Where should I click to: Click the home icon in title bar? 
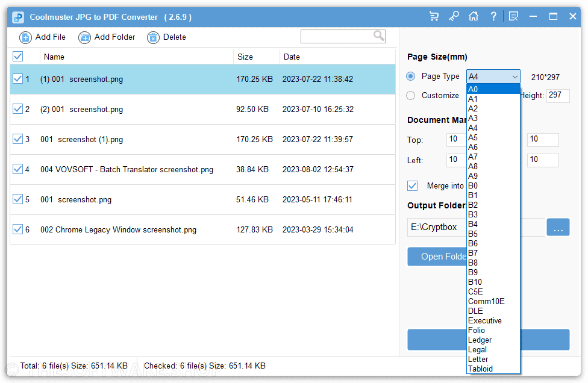pos(474,16)
